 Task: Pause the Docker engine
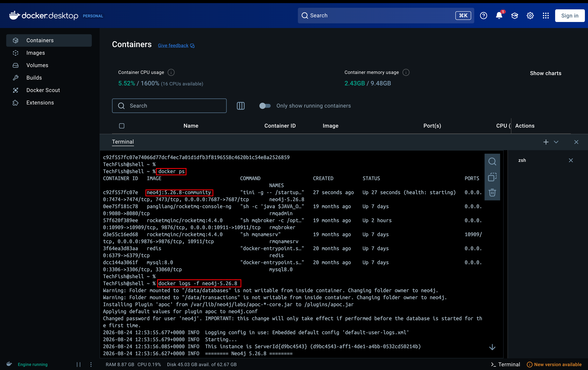pyautogui.click(x=78, y=364)
